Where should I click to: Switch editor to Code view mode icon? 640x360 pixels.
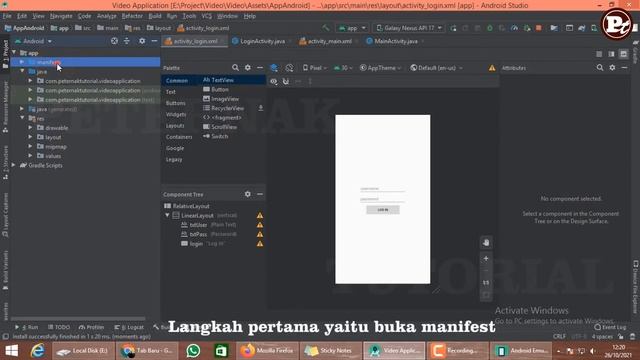[x=599, y=54]
